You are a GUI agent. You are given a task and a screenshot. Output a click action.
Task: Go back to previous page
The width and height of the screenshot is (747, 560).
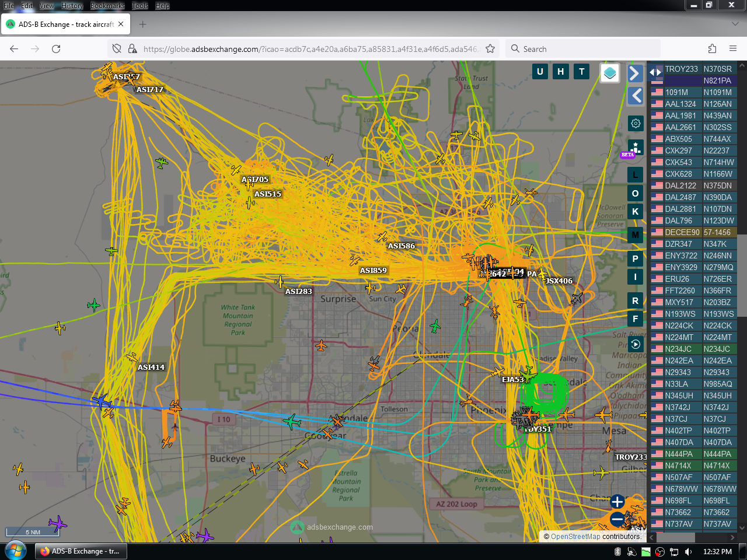click(14, 49)
